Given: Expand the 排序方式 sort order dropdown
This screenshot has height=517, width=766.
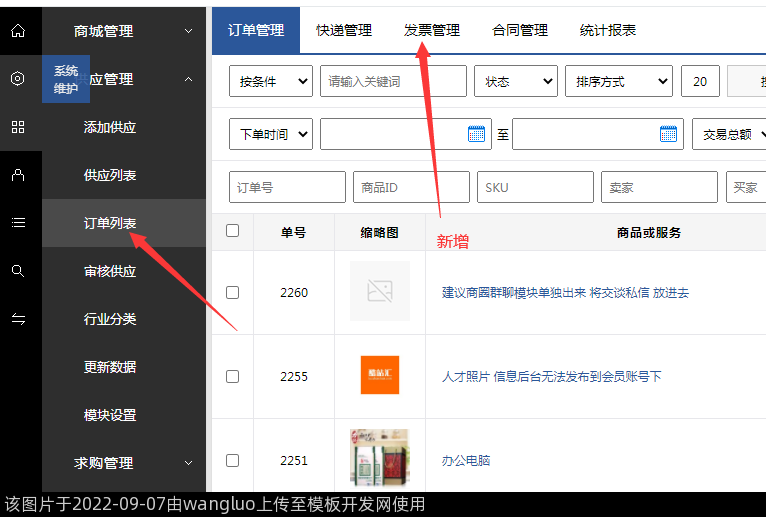Looking at the screenshot, I should [x=618, y=81].
